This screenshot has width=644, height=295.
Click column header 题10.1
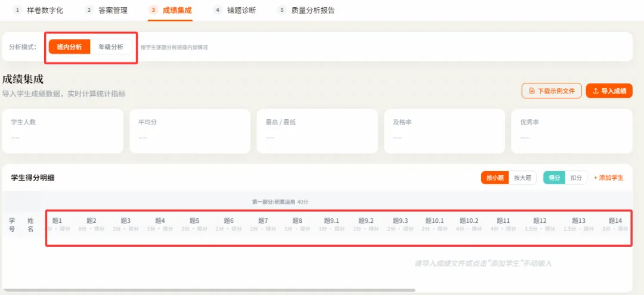point(435,221)
